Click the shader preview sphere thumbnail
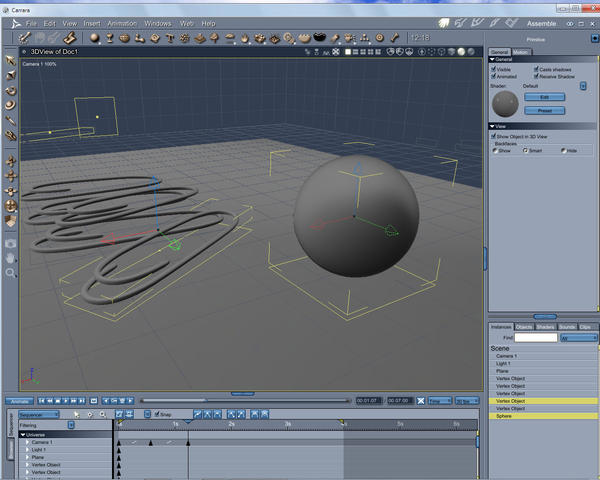Viewport: 600px width, 480px height. pos(505,104)
